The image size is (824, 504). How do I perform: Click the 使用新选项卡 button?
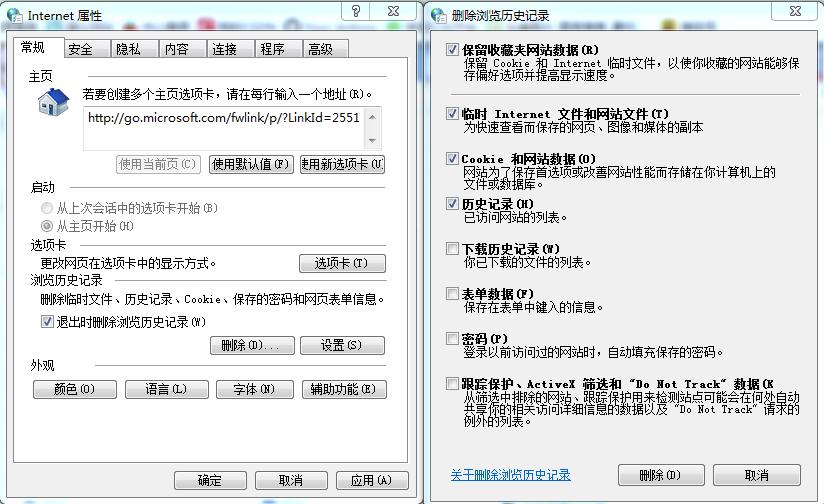343,164
